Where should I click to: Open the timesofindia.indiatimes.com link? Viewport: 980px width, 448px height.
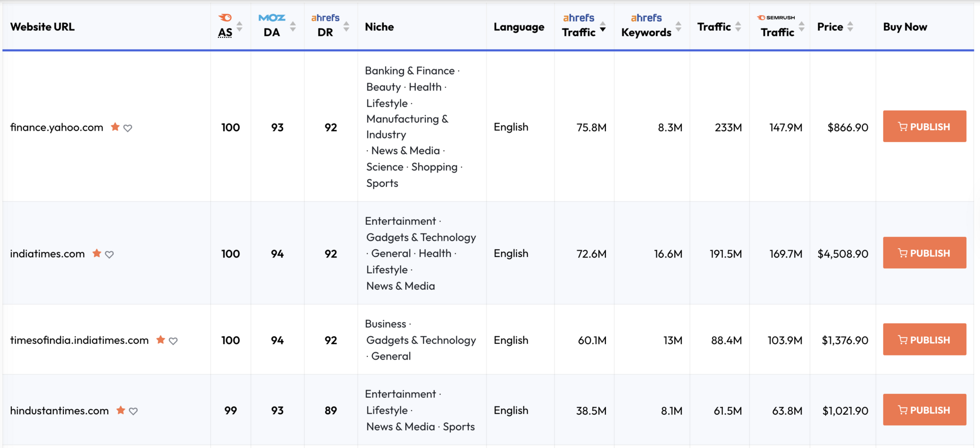click(80, 340)
